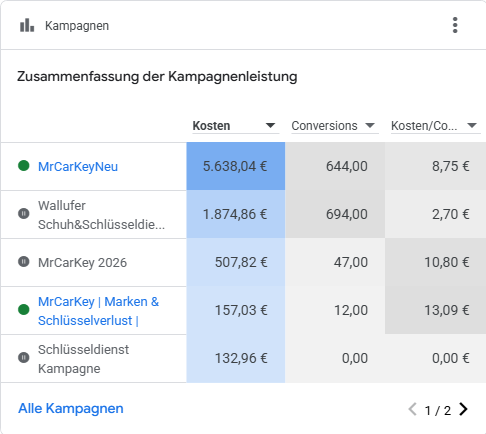This screenshot has width=486, height=434.
Task: Click cost per conversion 2,70 €
Action: tap(451, 214)
